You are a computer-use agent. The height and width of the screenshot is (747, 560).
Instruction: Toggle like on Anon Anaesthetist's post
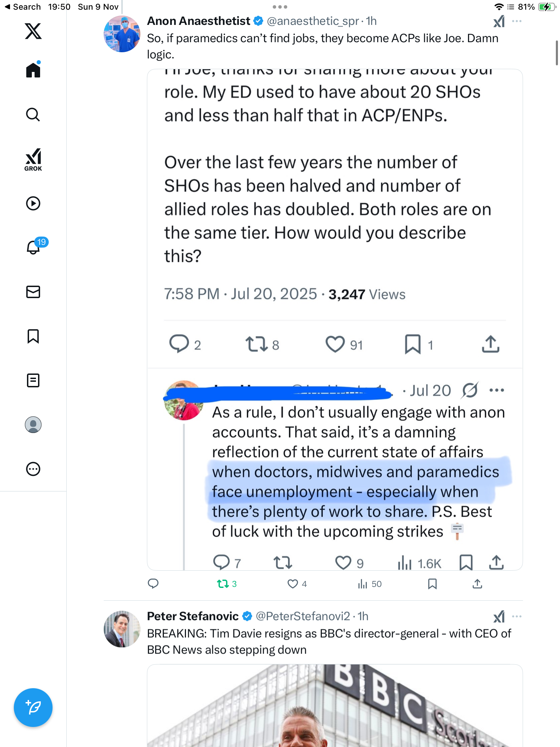pyautogui.click(x=293, y=584)
